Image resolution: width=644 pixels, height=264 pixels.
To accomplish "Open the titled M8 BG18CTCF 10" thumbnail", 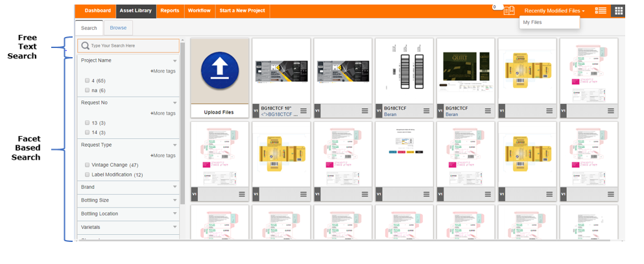I will pyautogui.click(x=281, y=71).
